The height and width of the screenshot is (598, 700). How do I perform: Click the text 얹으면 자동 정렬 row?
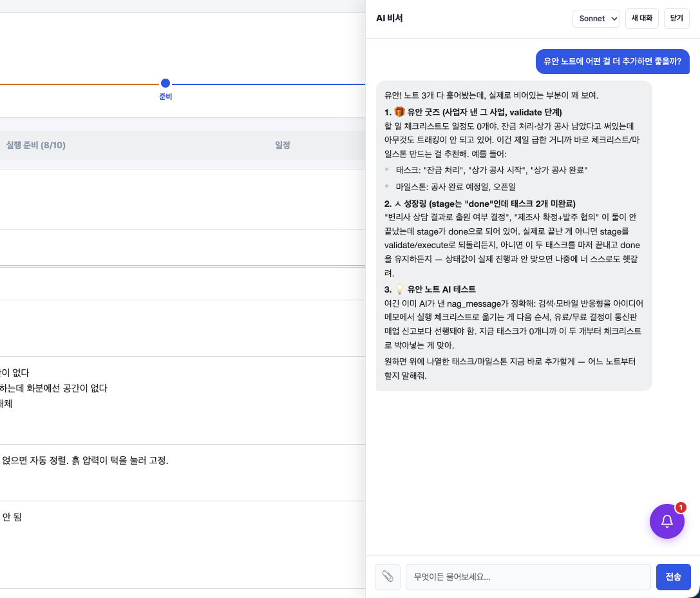(85, 461)
